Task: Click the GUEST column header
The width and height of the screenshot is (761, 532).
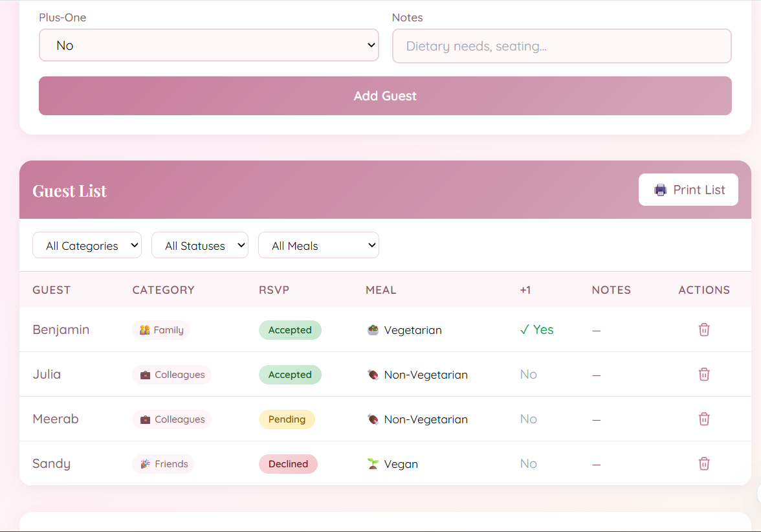Action: (52, 290)
